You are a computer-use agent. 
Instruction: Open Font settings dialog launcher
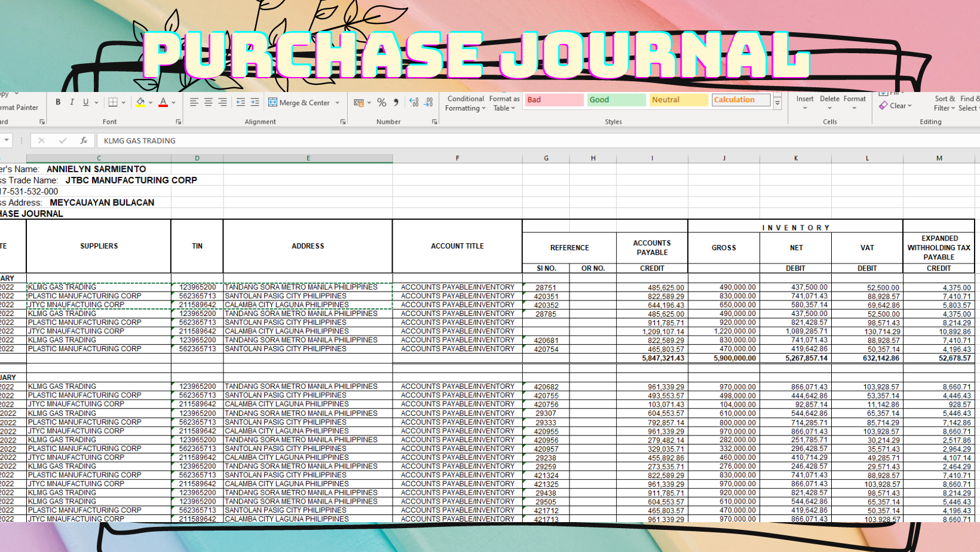coord(179,122)
